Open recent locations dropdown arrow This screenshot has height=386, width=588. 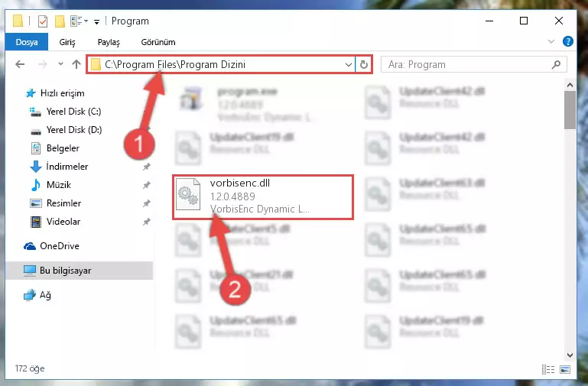coord(60,64)
